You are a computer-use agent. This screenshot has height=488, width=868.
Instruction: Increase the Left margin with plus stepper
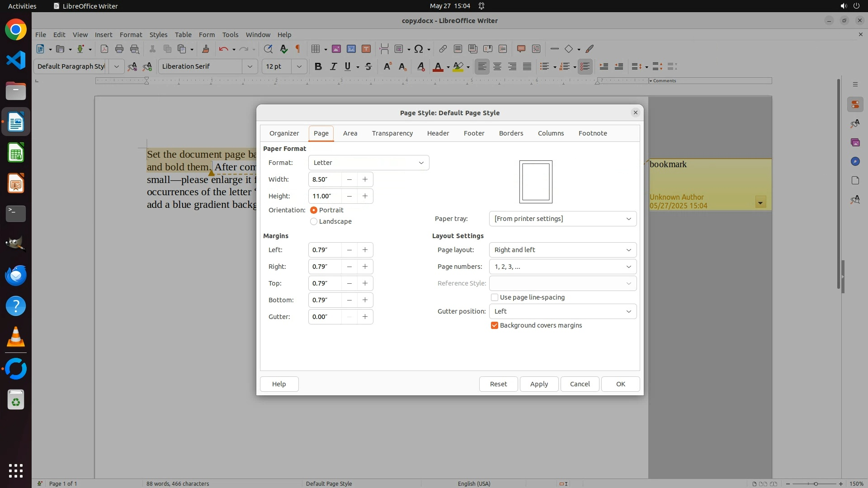click(x=365, y=250)
